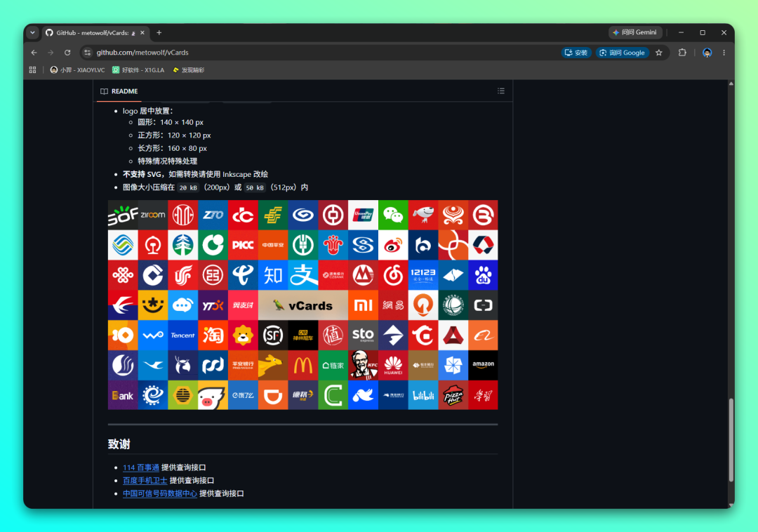
Task: Open a new browser tab
Action: click(159, 33)
